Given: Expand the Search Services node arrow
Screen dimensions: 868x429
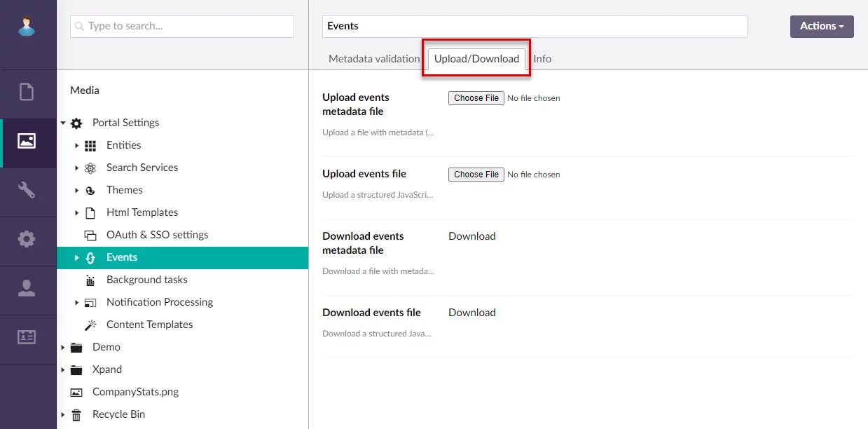Looking at the screenshot, I should 76,168.
